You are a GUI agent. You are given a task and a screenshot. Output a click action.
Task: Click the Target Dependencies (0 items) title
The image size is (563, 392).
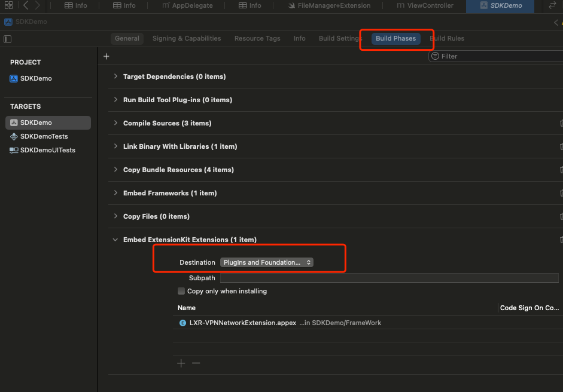coord(175,76)
